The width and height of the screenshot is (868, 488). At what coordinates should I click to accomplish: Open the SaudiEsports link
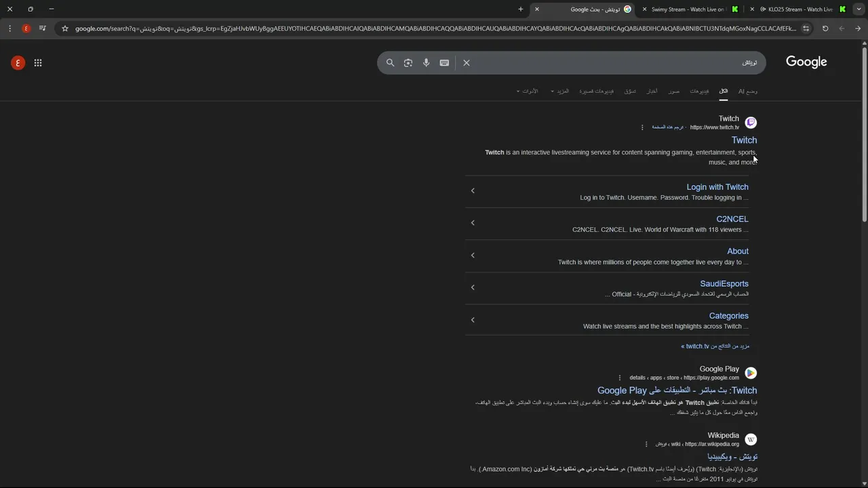[x=724, y=283]
